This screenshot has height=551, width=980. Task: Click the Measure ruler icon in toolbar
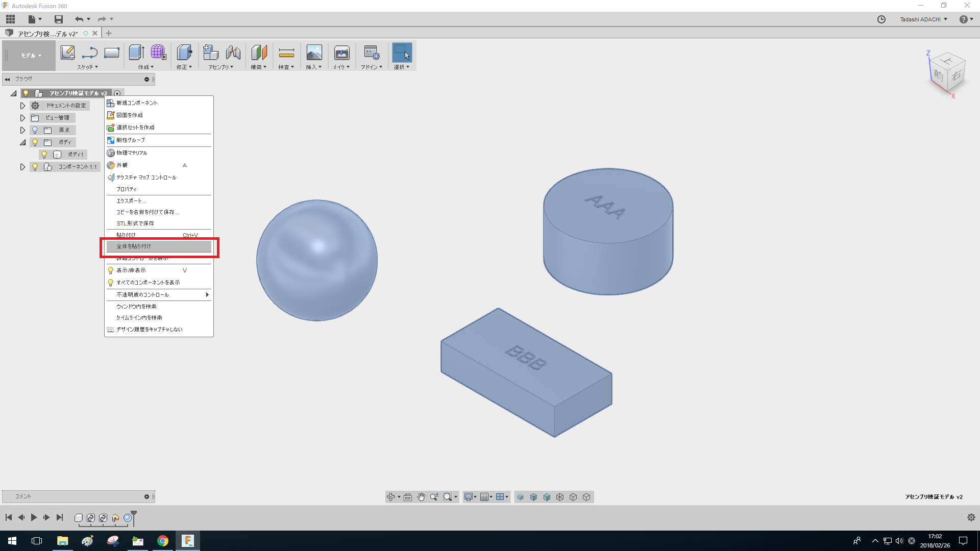pos(286,53)
